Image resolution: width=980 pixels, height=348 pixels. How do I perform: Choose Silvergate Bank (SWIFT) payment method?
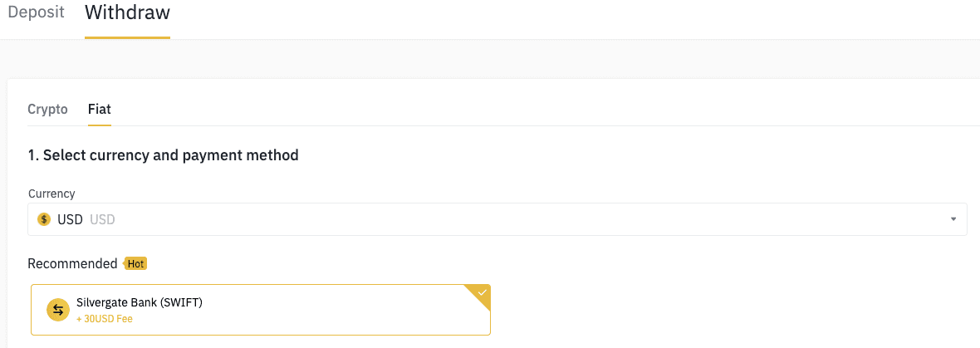click(x=140, y=302)
